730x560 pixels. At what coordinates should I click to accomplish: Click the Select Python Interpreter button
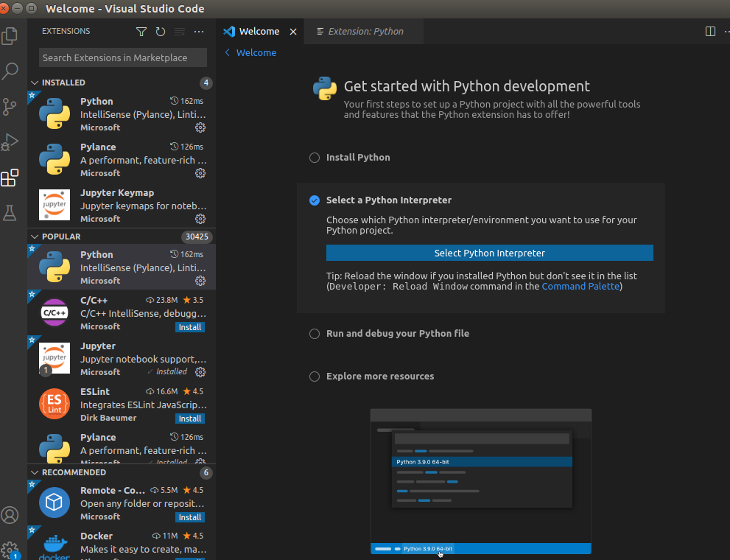pyautogui.click(x=489, y=253)
